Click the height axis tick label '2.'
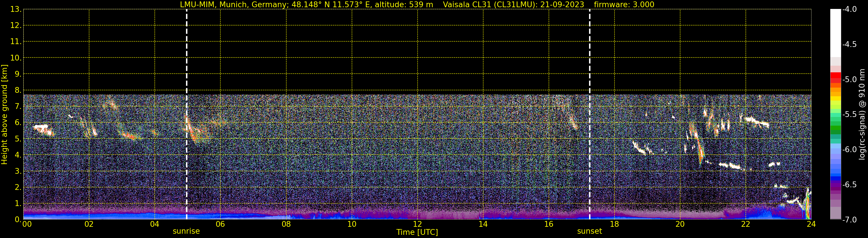Image resolution: width=868 pixels, height=238 pixels. pyautogui.click(x=18, y=187)
